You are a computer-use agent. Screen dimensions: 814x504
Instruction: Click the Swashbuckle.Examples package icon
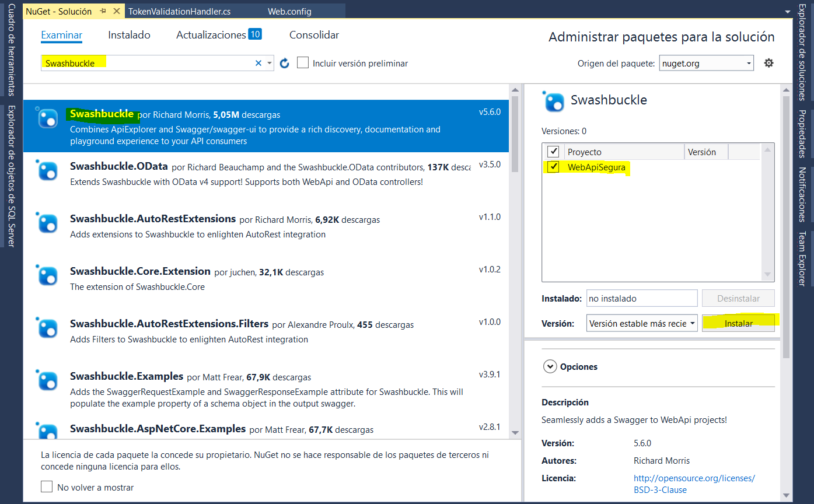click(x=47, y=380)
